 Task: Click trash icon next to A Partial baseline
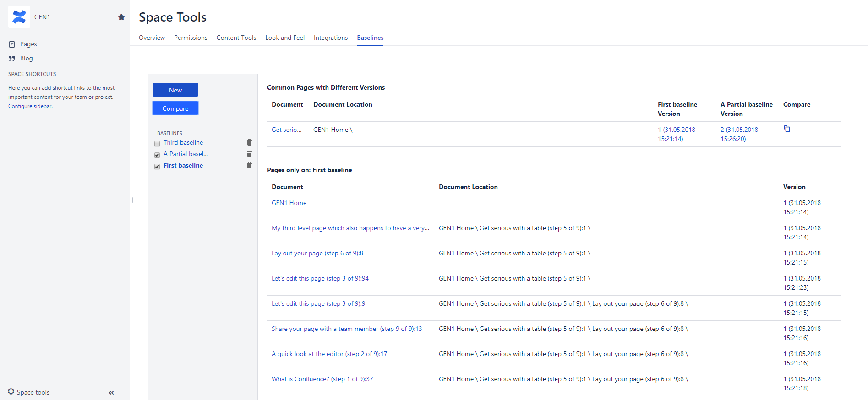click(249, 154)
